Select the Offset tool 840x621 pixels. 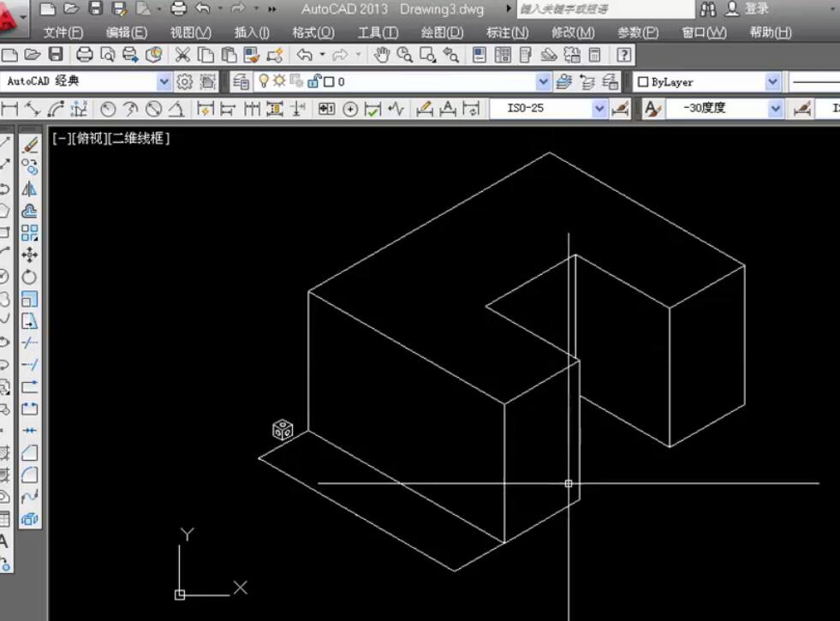(x=30, y=211)
